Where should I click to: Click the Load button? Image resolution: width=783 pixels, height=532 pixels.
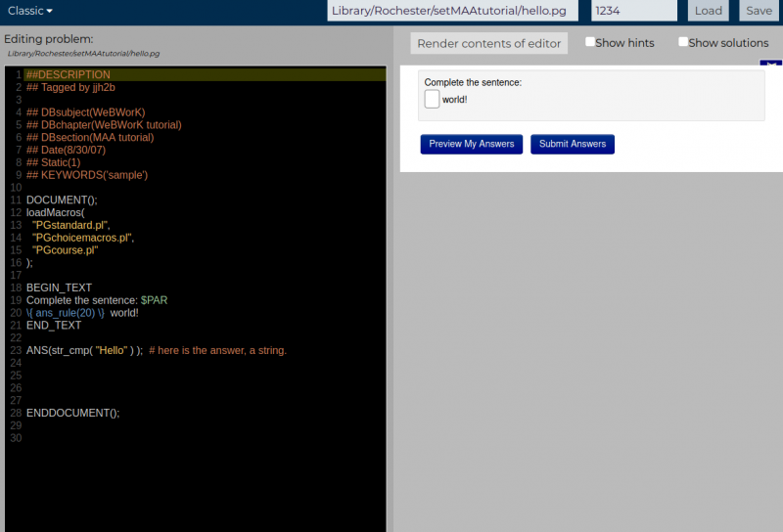pyautogui.click(x=708, y=11)
